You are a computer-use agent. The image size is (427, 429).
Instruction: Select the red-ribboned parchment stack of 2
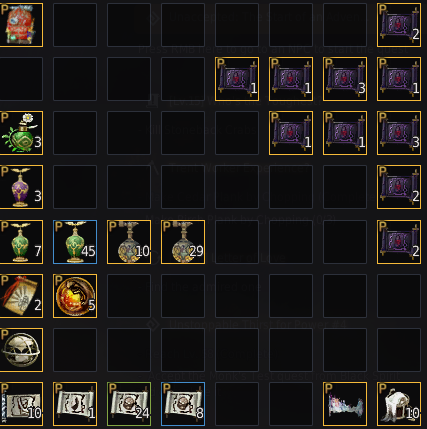(x=21, y=296)
